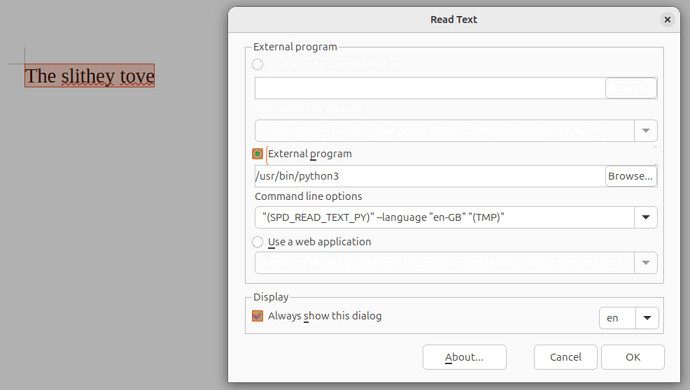690x390 pixels.
Task: Select the disabled experimental features radio button
Action: coord(257,64)
